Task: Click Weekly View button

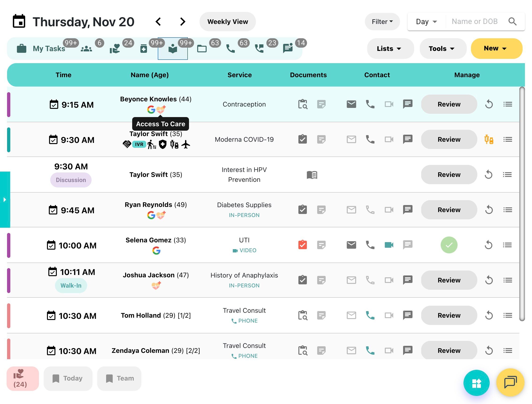Action: tap(227, 22)
